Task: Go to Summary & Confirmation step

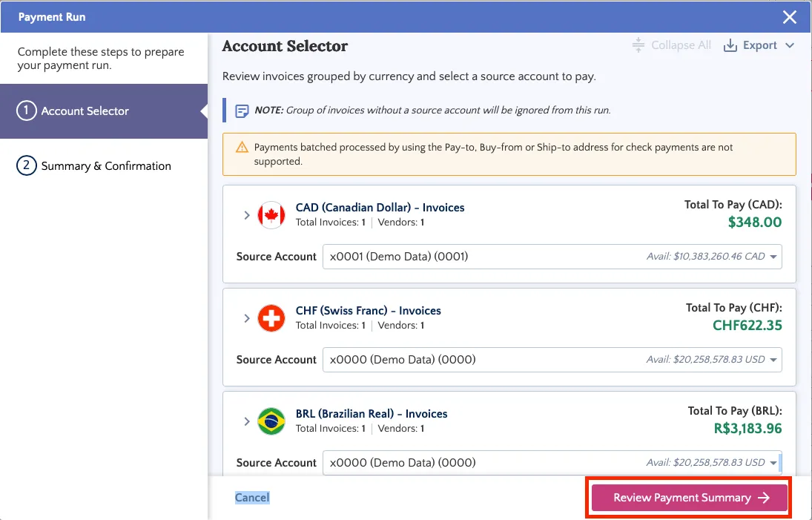Action: point(104,165)
